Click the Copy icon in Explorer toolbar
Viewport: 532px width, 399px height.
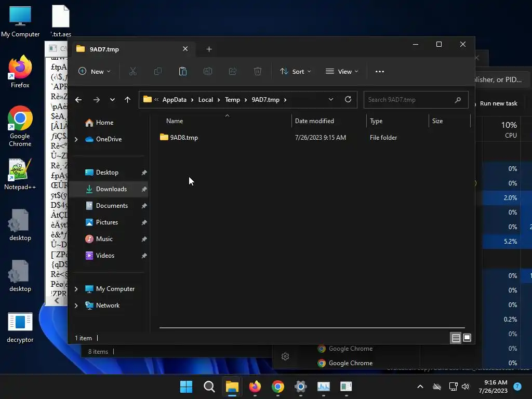[x=158, y=72]
